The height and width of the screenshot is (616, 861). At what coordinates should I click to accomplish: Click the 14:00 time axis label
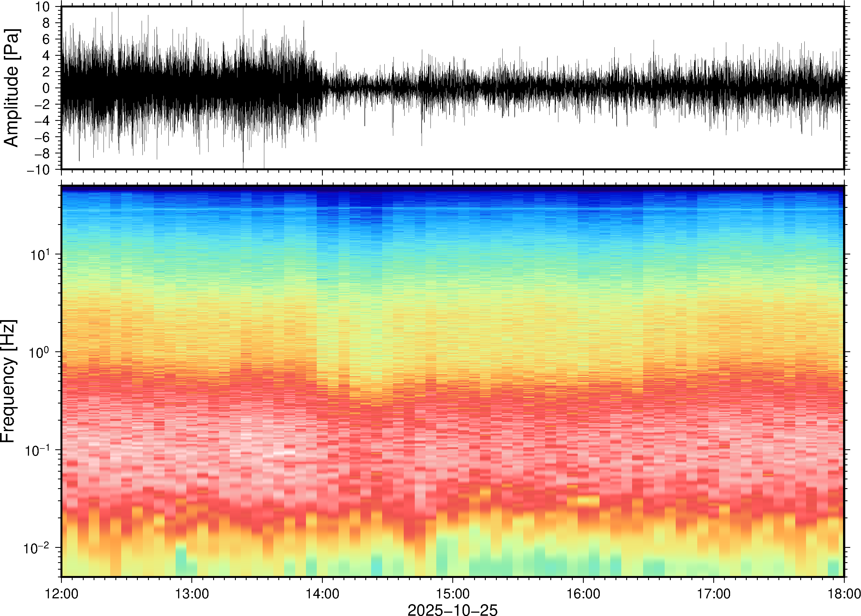click(x=322, y=594)
